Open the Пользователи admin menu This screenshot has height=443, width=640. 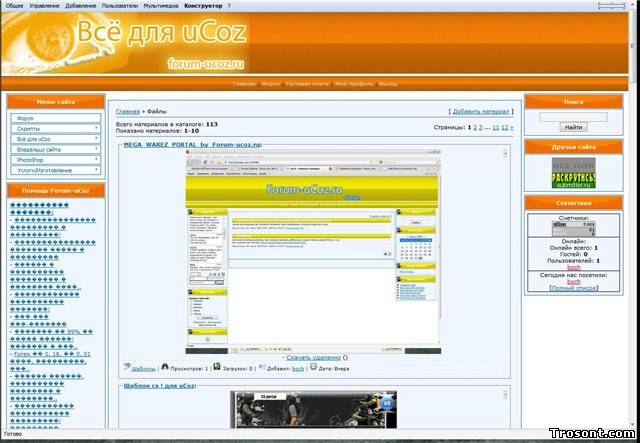click(x=120, y=6)
